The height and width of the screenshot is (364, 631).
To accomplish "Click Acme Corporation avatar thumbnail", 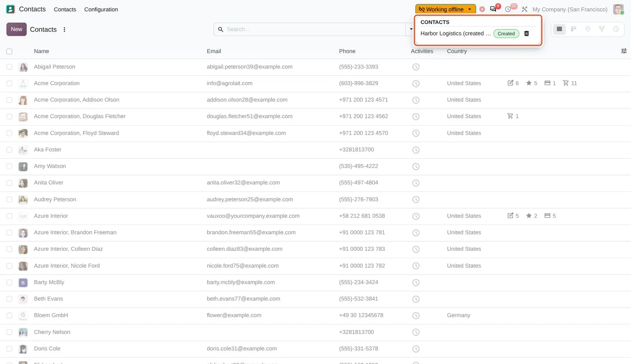I will [23, 84].
